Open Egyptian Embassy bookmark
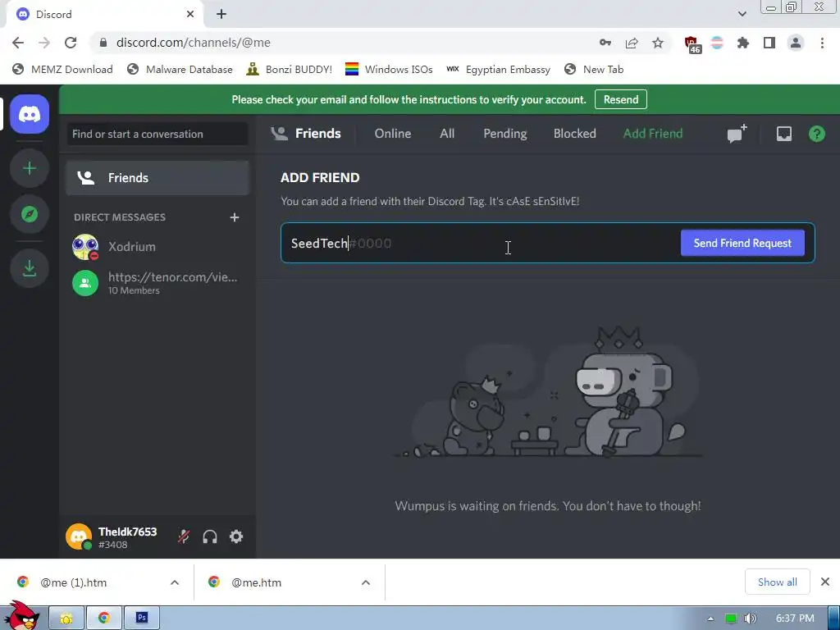Viewport: 840px width, 630px height. [x=498, y=70]
